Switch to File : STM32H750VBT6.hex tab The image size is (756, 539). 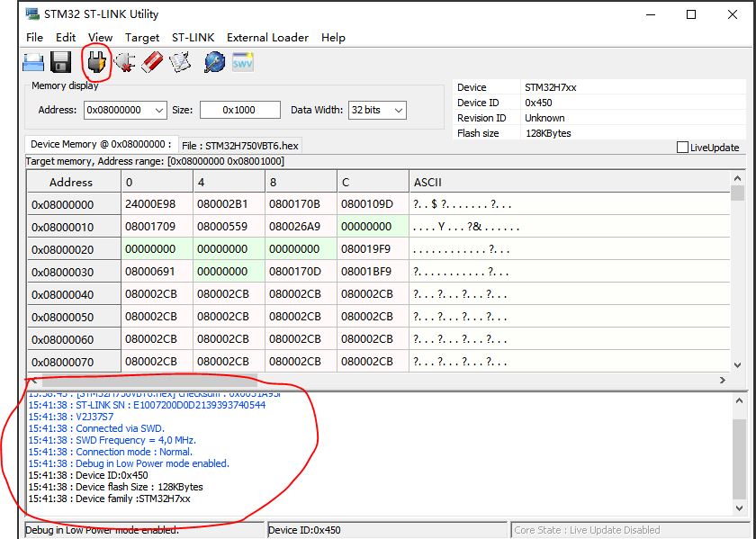240,146
